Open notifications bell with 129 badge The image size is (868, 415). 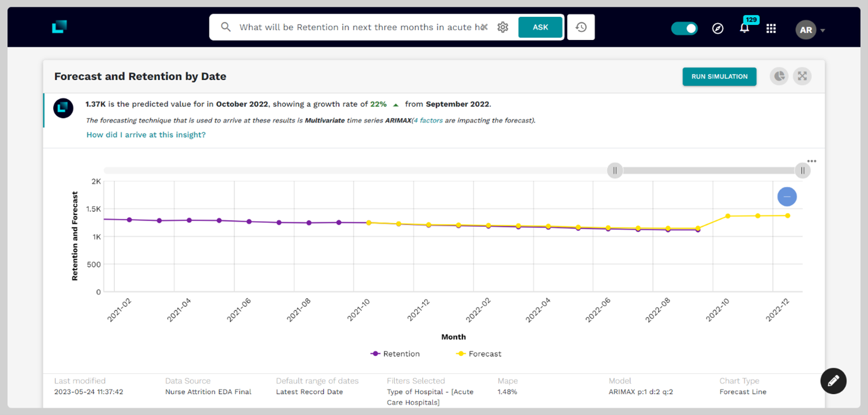[744, 28]
